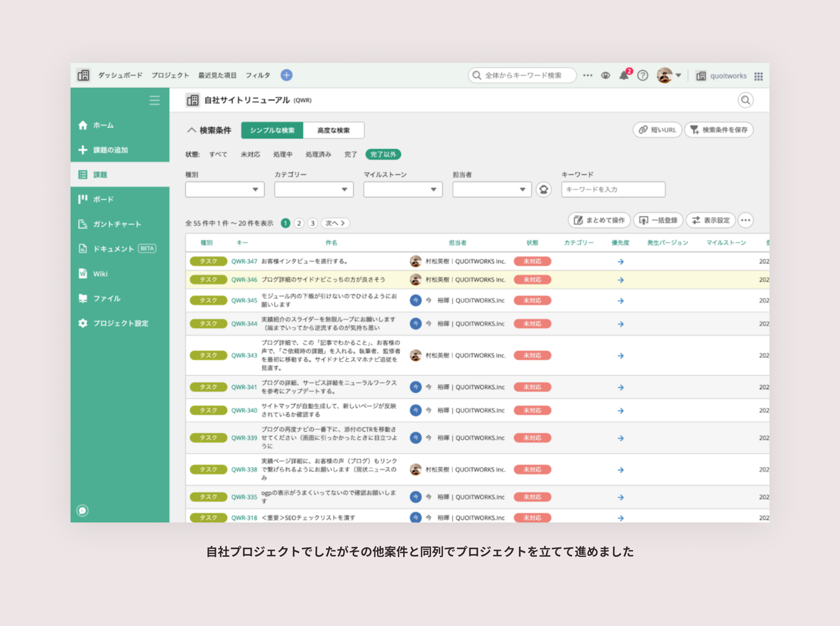
Task: Click project search magnifier icon
Action: (x=745, y=100)
